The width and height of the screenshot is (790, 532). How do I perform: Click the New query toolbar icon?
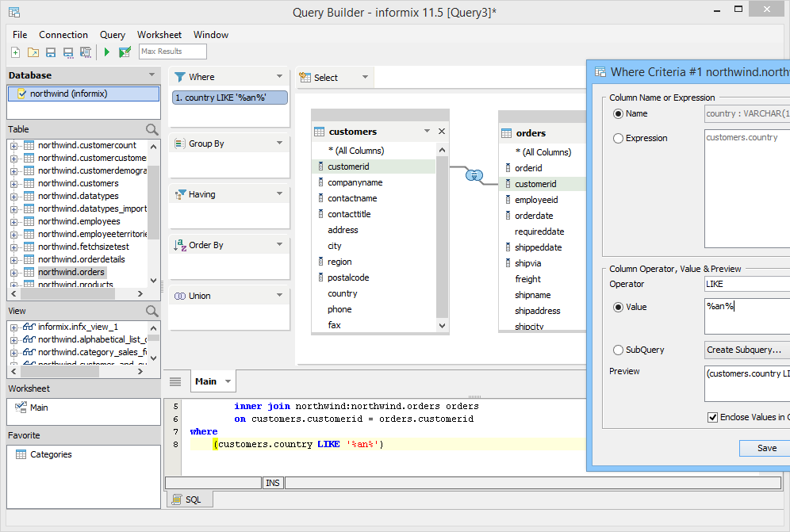tap(16, 52)
